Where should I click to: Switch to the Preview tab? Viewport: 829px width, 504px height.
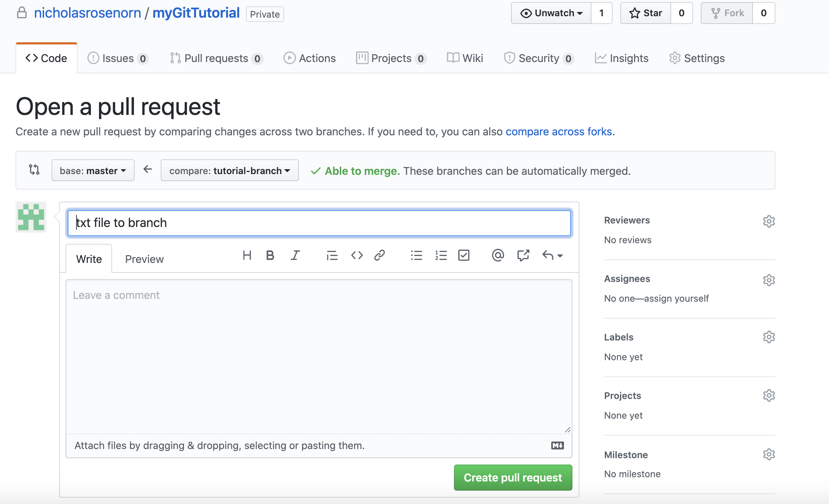pos(144,259)
